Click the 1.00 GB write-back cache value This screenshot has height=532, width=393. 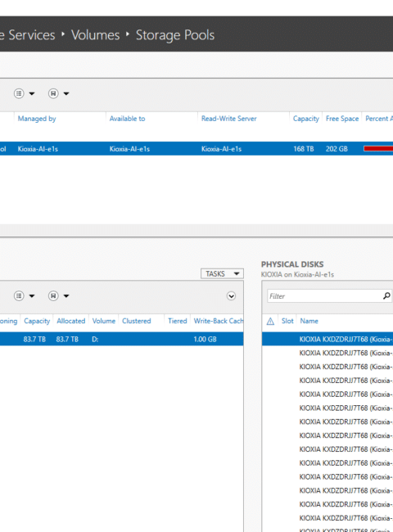205,340
